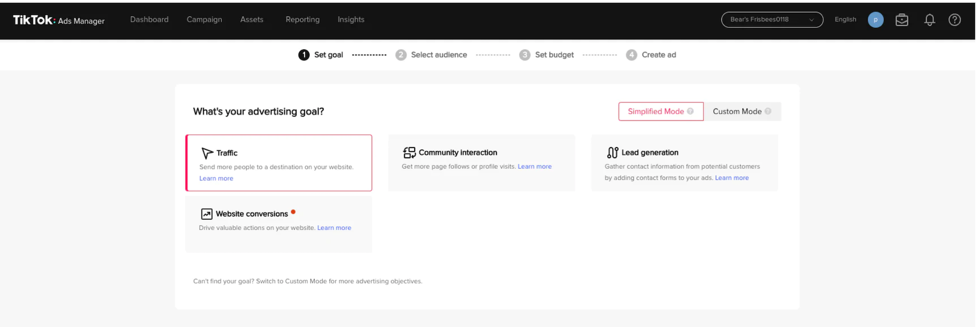
Task: Click the Traffic cursor arrow icon
Action: click(207, 153)
